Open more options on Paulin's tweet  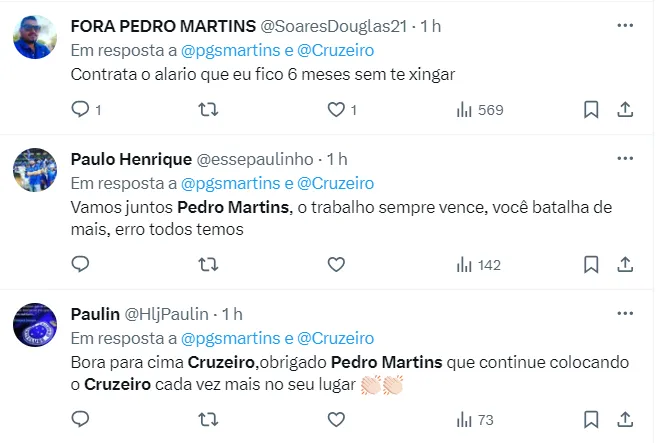(625, 313)
